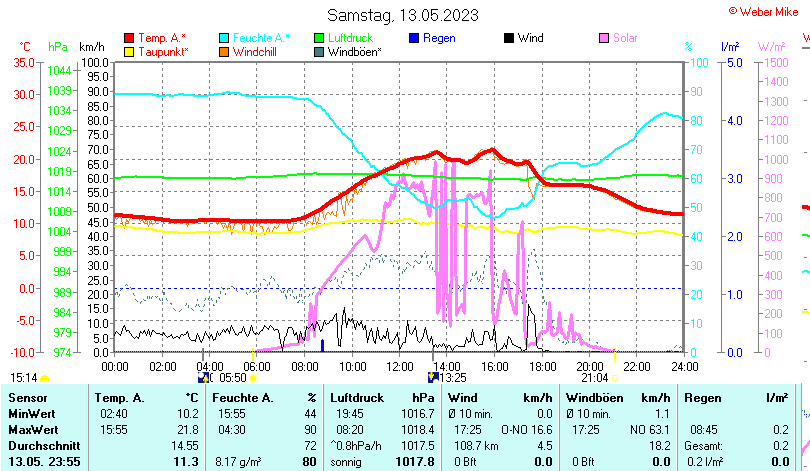Click the Windböen table header

coord(595,398)
